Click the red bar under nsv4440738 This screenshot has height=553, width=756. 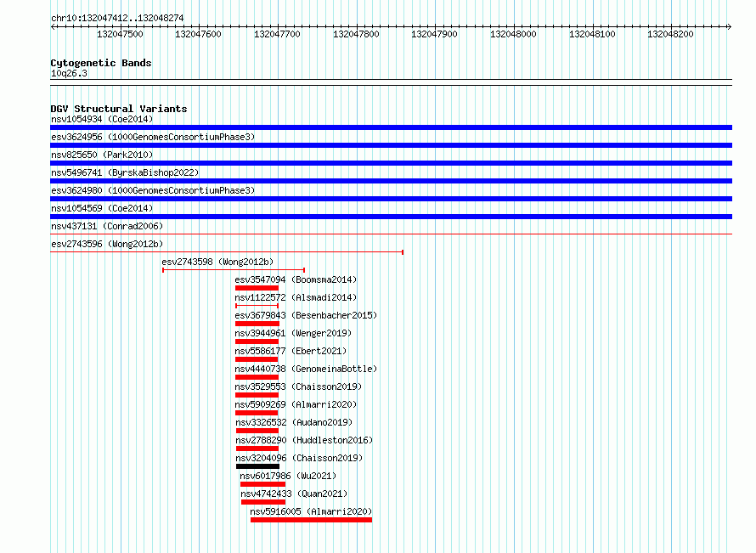pyautogui.click(x=257, y=377)
